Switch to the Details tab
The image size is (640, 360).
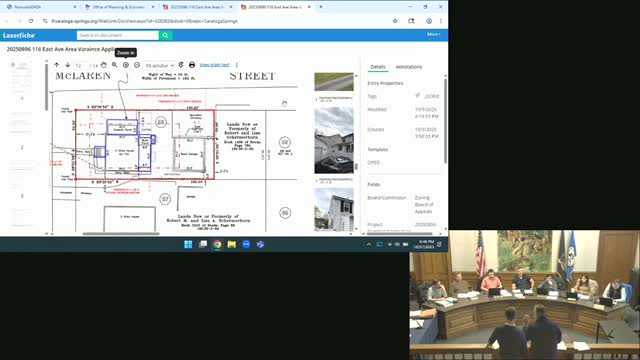[378, 67]
